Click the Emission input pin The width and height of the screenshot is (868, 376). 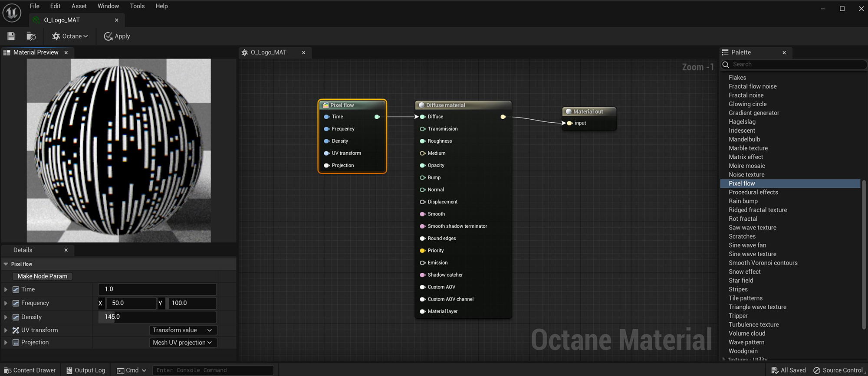(423, 263)
